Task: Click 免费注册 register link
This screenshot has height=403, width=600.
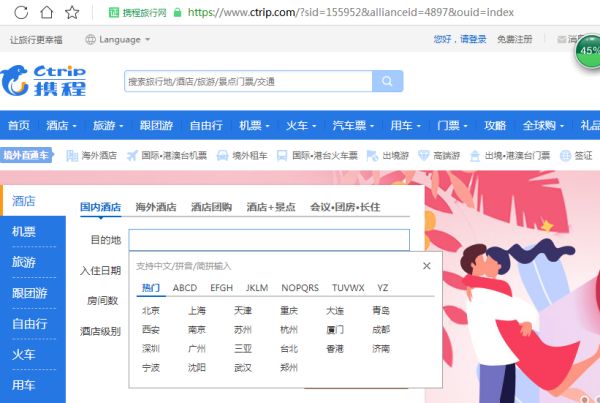Action: pos(514,40)
